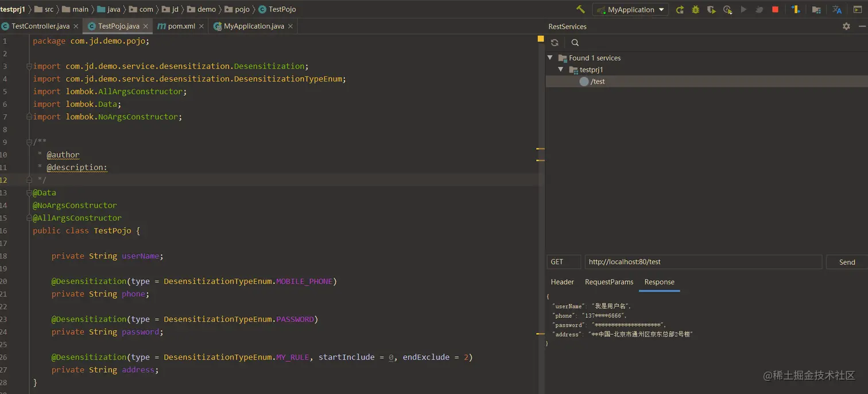868x394 pixels.
Task: Click the main breadcrumb folder
Action: [x=75, y=9]
